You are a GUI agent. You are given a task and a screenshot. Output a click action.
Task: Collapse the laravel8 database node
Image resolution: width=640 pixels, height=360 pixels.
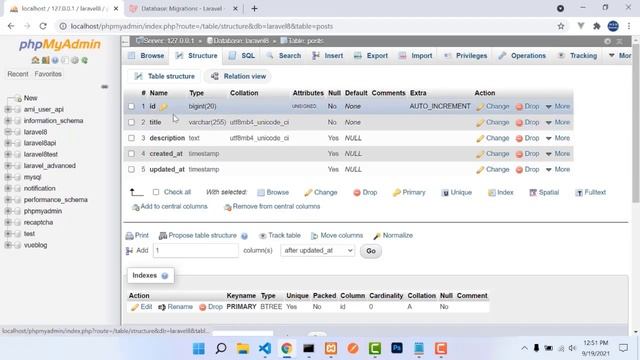coord(8,132)
